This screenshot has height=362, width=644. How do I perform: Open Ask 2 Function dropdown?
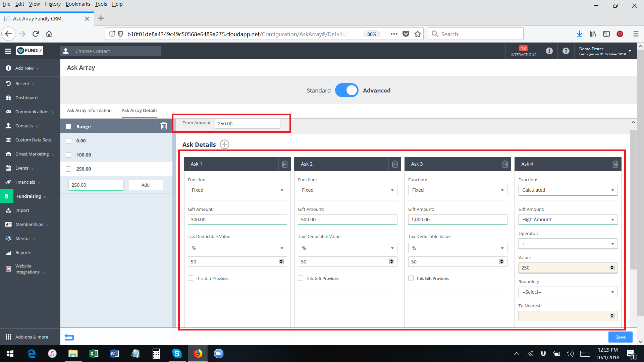pos(347,190)
